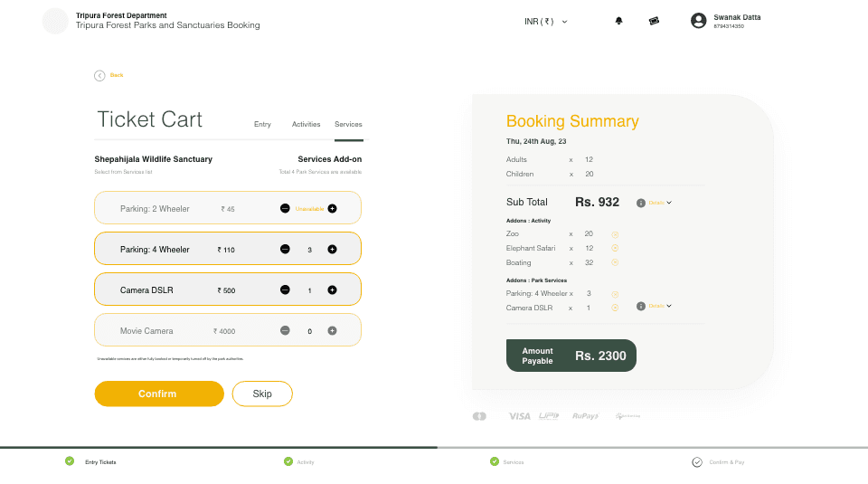This screenshot has width=868, height=484.
Task: Open the notifications bell
Action: pos(618,21)
